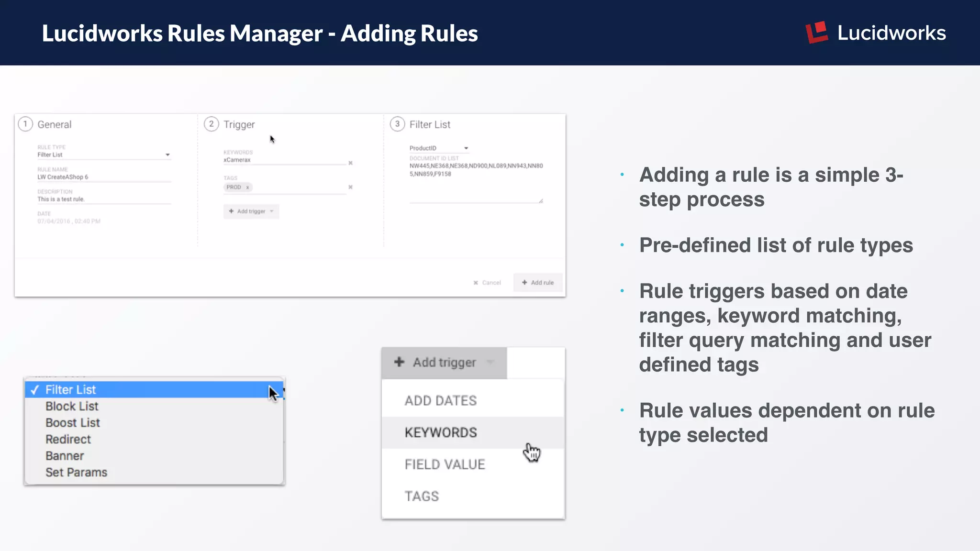Click the Document ID List text area

(x=476, y=182)
